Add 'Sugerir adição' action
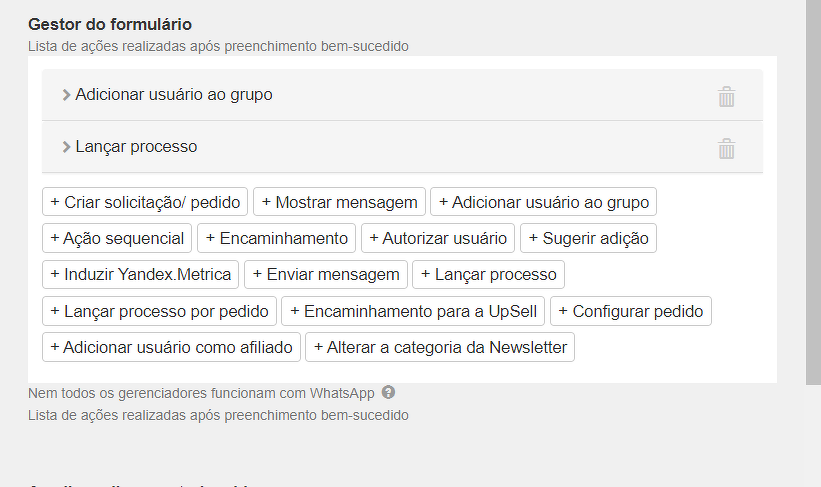 588,238
